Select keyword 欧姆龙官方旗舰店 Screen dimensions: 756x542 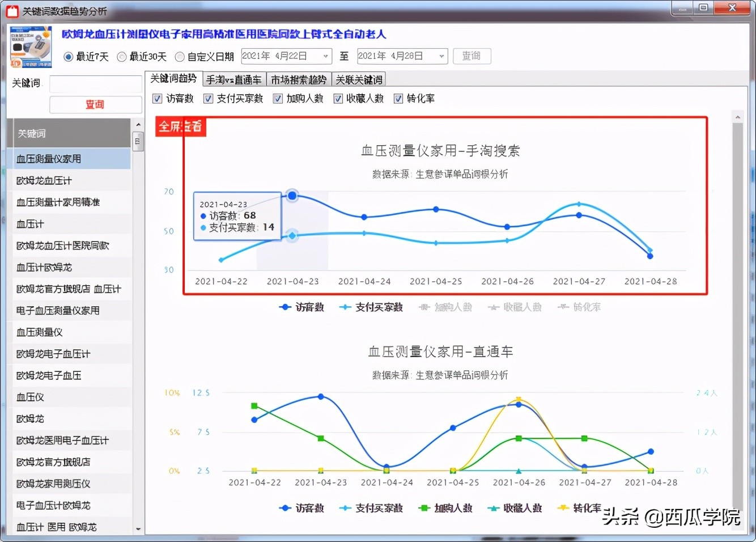pos(70,462)
